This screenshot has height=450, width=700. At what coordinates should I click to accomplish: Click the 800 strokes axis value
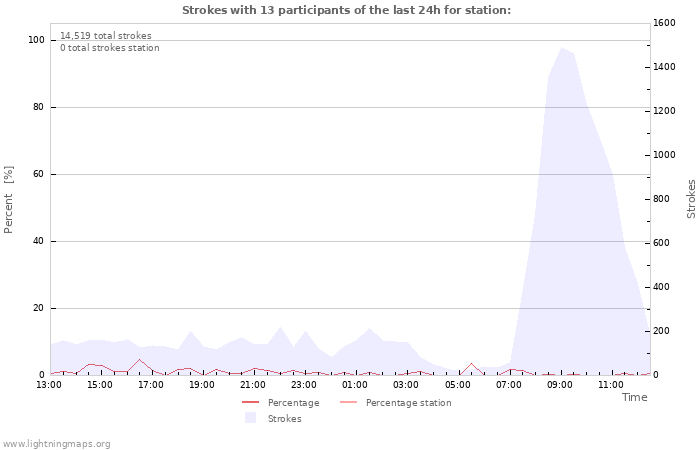click(x=662, y=199)
